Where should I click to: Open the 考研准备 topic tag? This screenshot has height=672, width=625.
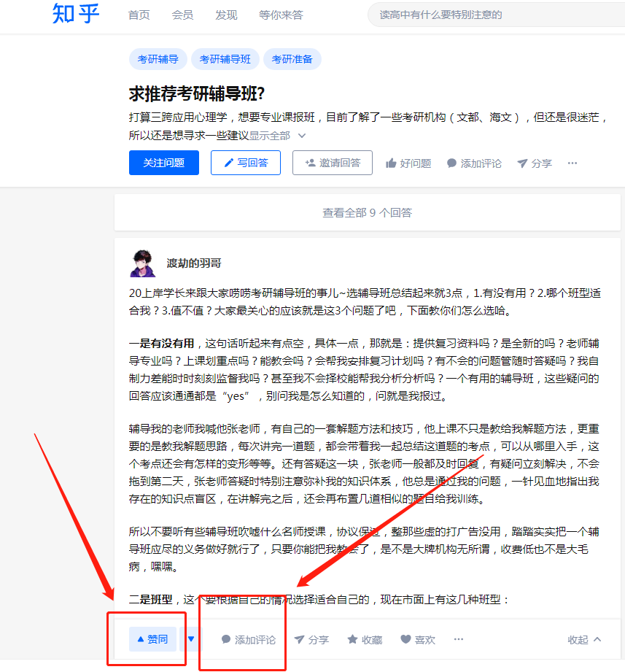click(292, 59)
